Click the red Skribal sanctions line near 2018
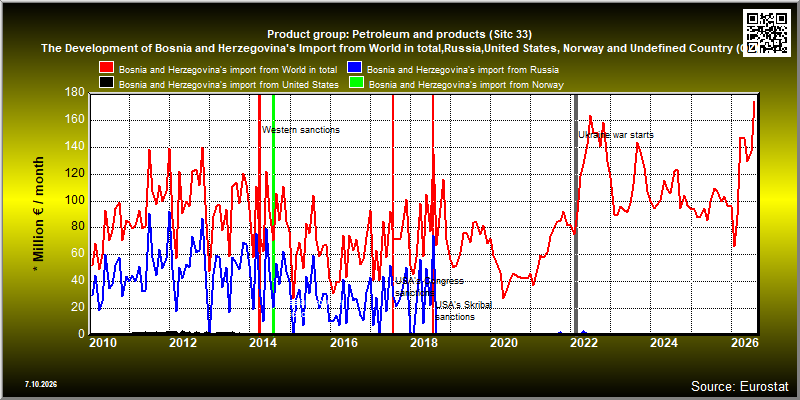The image size is (800, 400). point(433,214)
